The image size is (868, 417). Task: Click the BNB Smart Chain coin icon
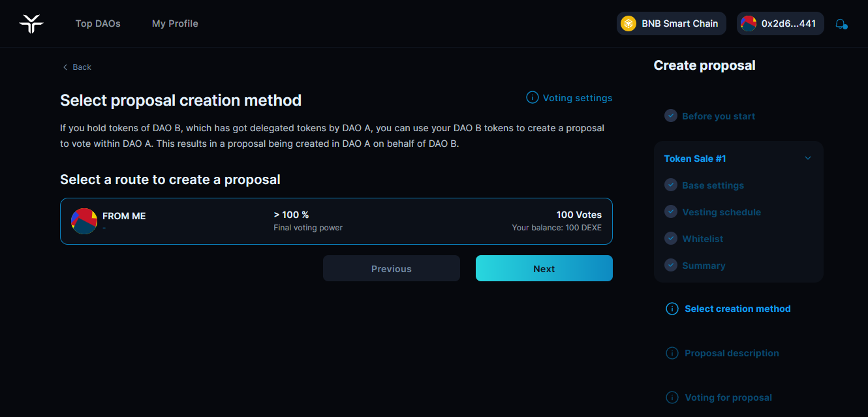pyautogui.click(x=628, y=23)
